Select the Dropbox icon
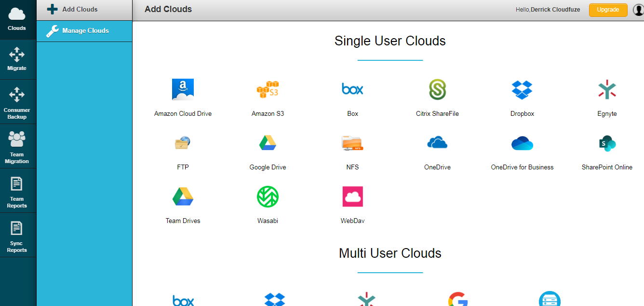Screen dimensions: 644x306 (x=522, y=89)
